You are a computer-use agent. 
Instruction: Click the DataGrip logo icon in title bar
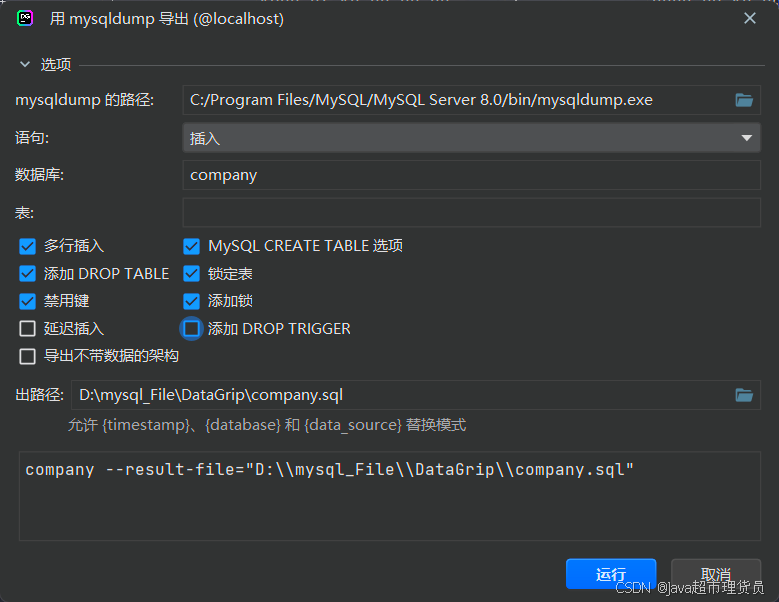(x=25, y=18)
